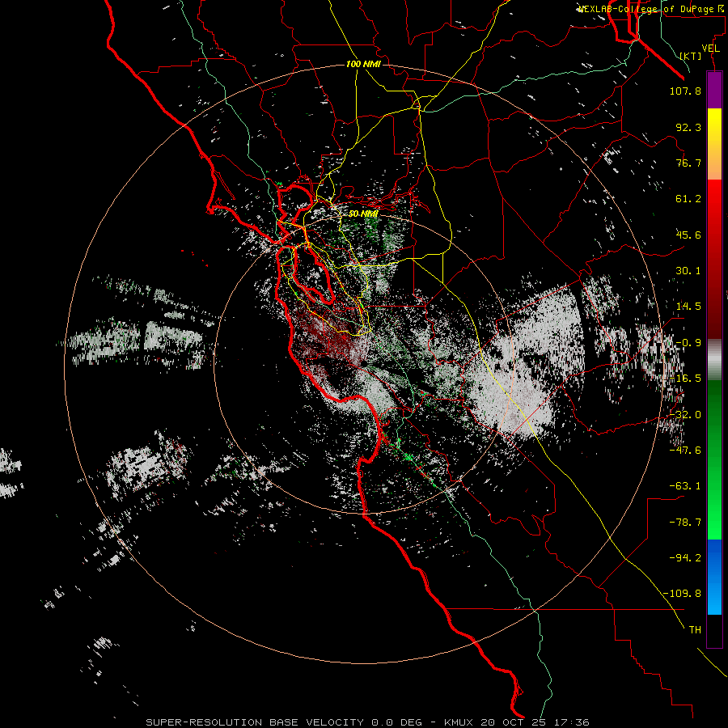Viewport: 728px width, 728px height.
Task: Click the 61.2 legend value
Action: [688, 199]
